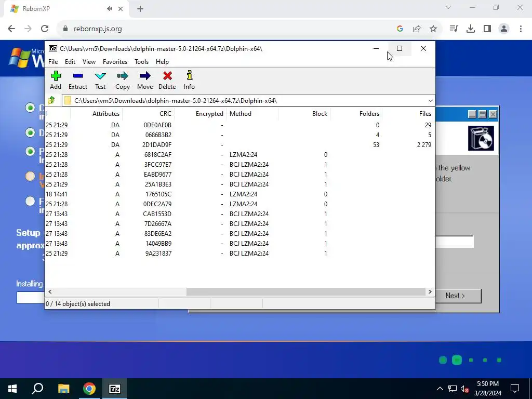This screenshot has width=532, height=399.
Task: Open a new Chrome tab
Action: (140, 9)
